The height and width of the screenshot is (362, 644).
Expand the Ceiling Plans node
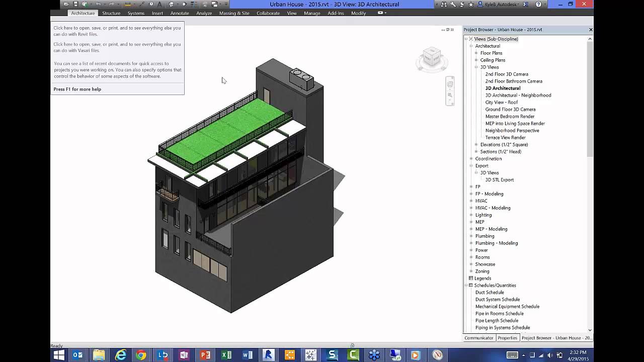tap(476, 60)
